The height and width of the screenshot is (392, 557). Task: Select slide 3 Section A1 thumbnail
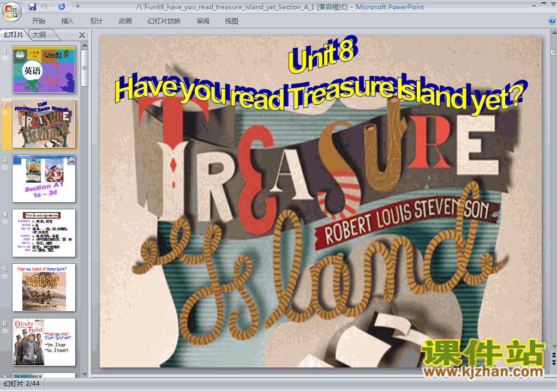pos(44,179)
